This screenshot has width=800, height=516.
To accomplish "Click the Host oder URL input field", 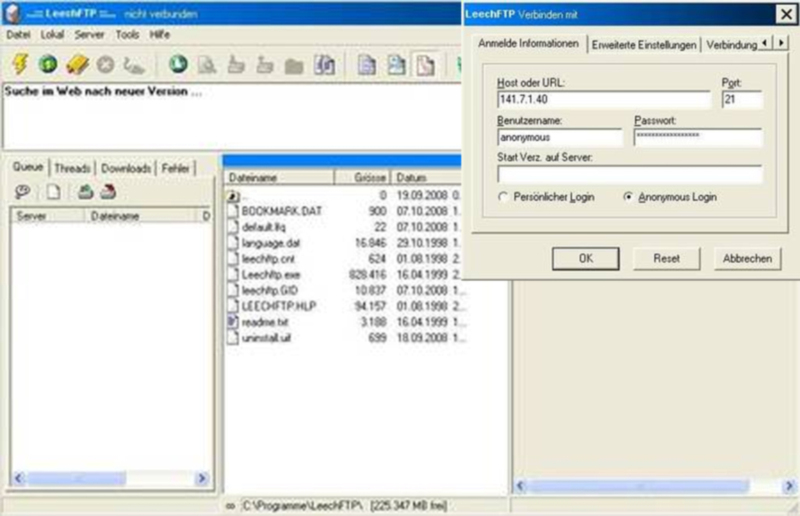I will (x=604, y=100).
